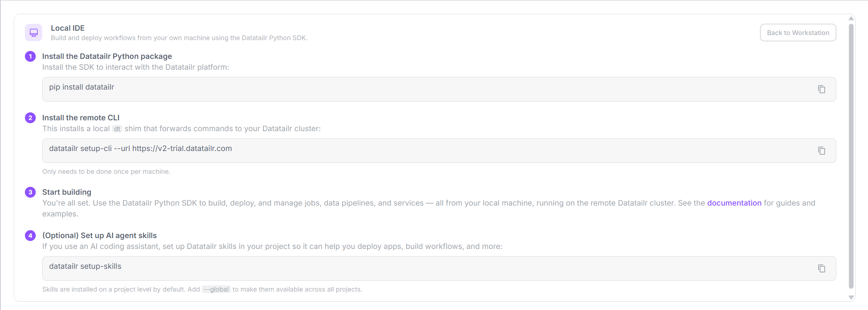868x310 pixels.
Task: Click 'Install the SDK to interact' description
Action: [136, 67]
